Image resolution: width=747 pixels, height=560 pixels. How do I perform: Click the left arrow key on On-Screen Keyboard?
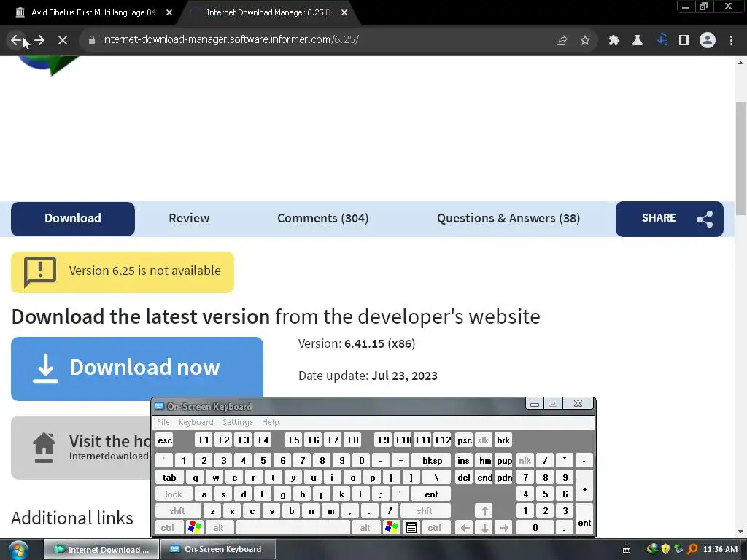point(465,528)
